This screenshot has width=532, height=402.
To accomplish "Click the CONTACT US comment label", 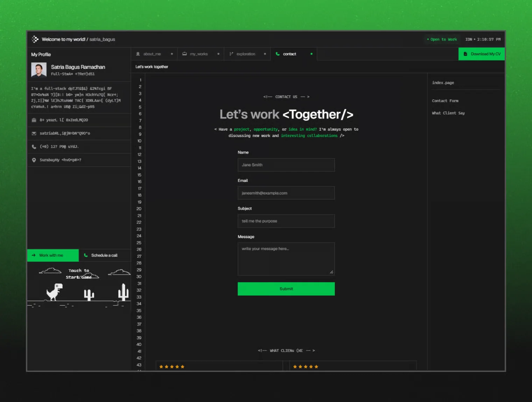I will 286,97.
